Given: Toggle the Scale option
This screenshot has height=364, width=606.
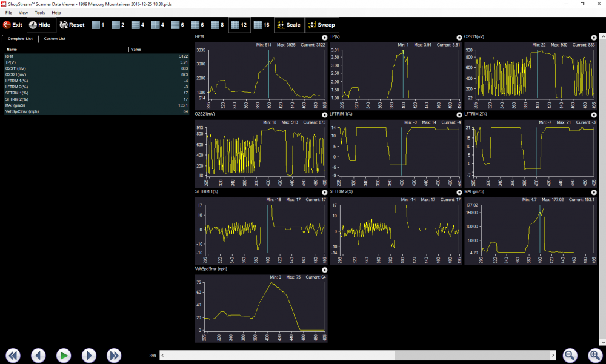Looking at the screenshot, I should coord(288,25).
